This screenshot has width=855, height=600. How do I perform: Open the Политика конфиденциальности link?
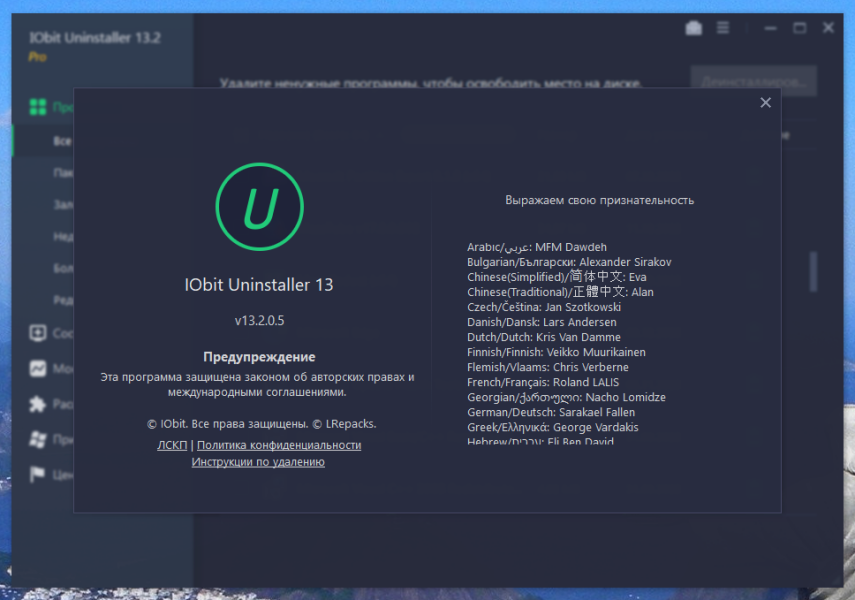(x=279, y=445)
